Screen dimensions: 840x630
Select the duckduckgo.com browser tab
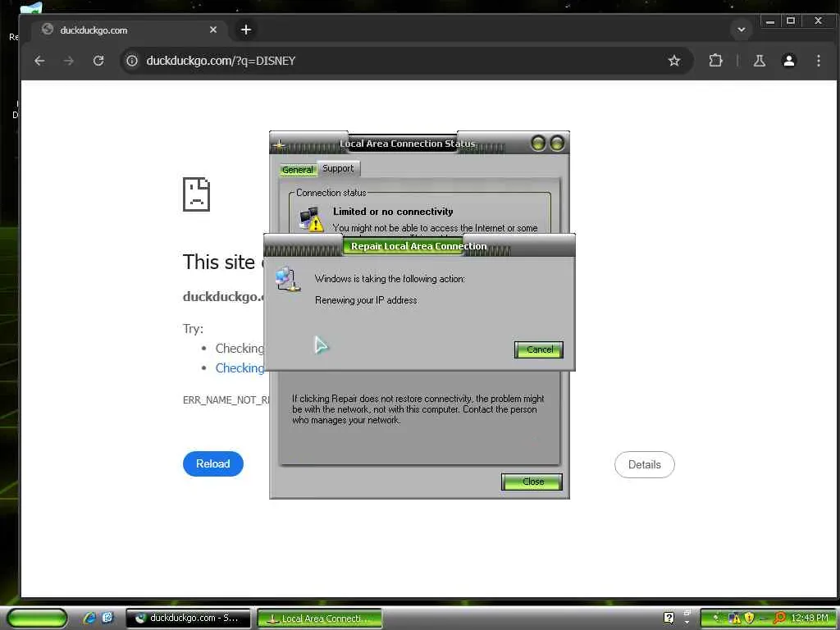pyautogui.click(x=130, y=30)
